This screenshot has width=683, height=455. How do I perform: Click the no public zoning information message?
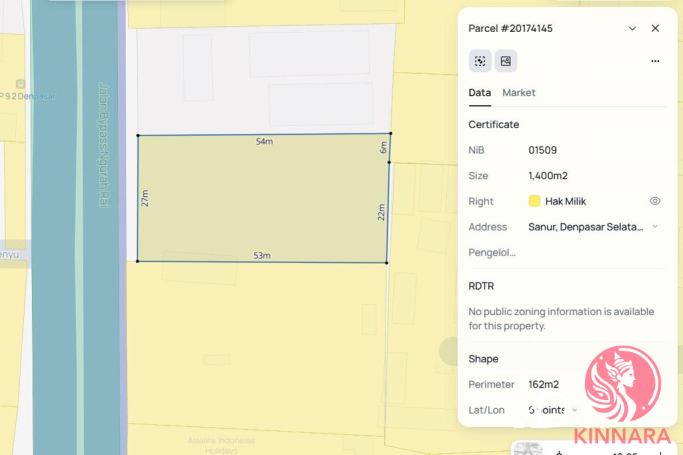coord(561,319)
